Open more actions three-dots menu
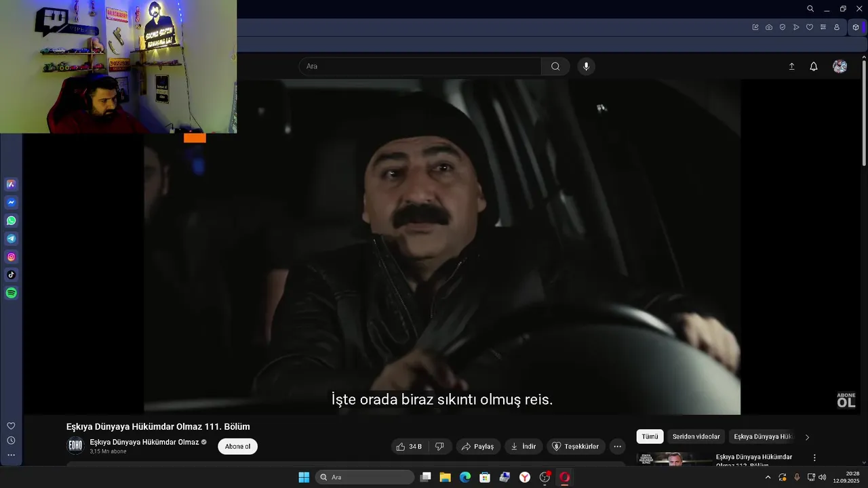Image resolution: width=868 pixels, height=488 pixels. coord(617,447)
